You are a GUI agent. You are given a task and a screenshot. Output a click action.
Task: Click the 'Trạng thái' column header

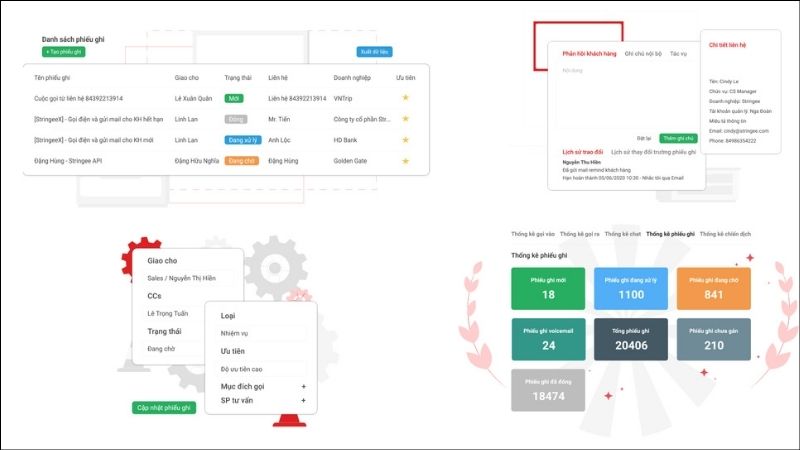point(238,78)
